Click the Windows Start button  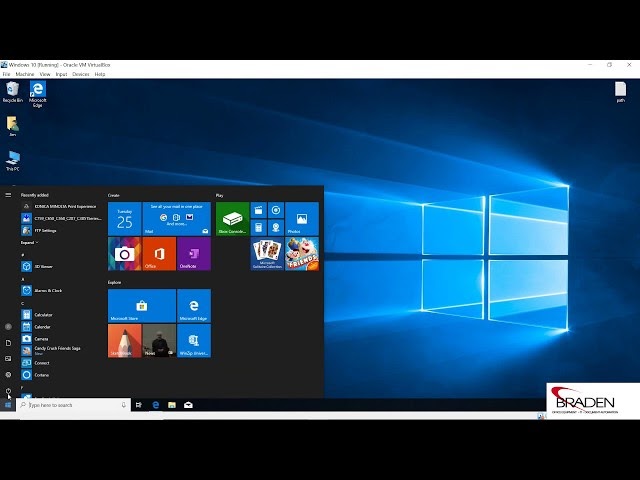(x=8, y=405)
